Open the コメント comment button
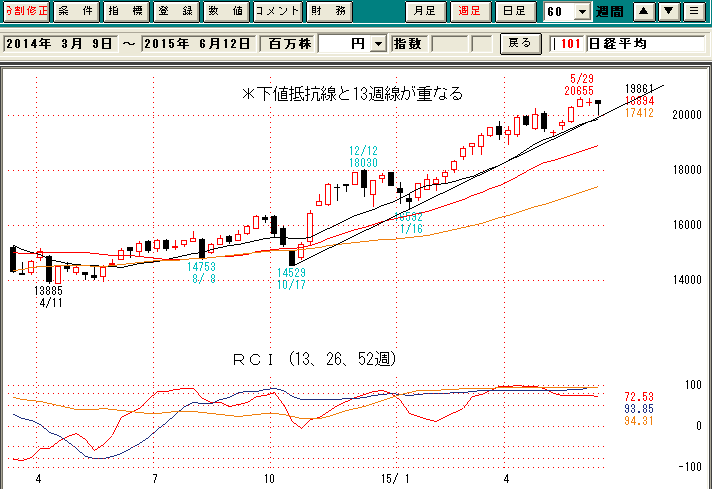 (277, 12)
